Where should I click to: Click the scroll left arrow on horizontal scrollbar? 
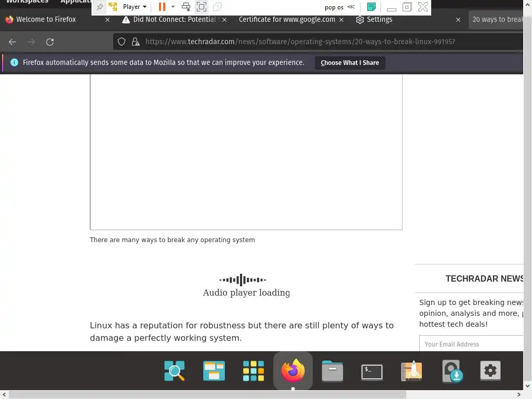click(x=4, y=395)
